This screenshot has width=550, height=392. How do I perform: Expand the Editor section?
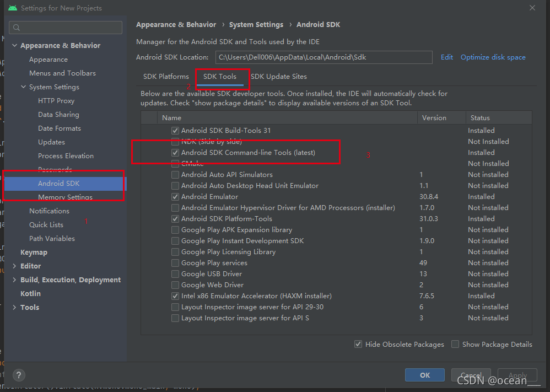click(x=14, y=266)
